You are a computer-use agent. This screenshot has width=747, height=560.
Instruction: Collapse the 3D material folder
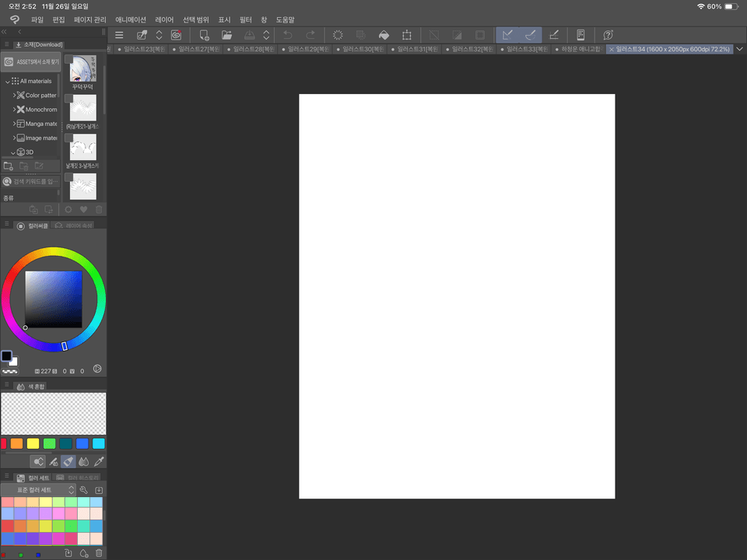point(13,152)
